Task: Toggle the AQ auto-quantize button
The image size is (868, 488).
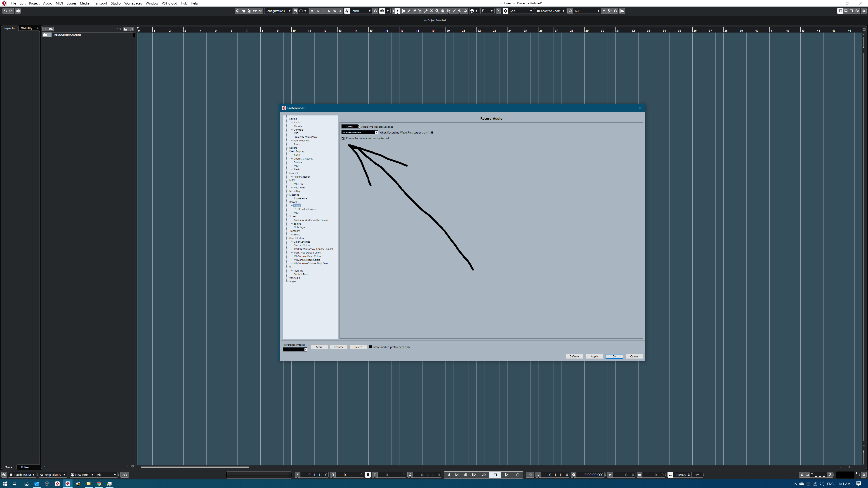Action: [125, 475]
